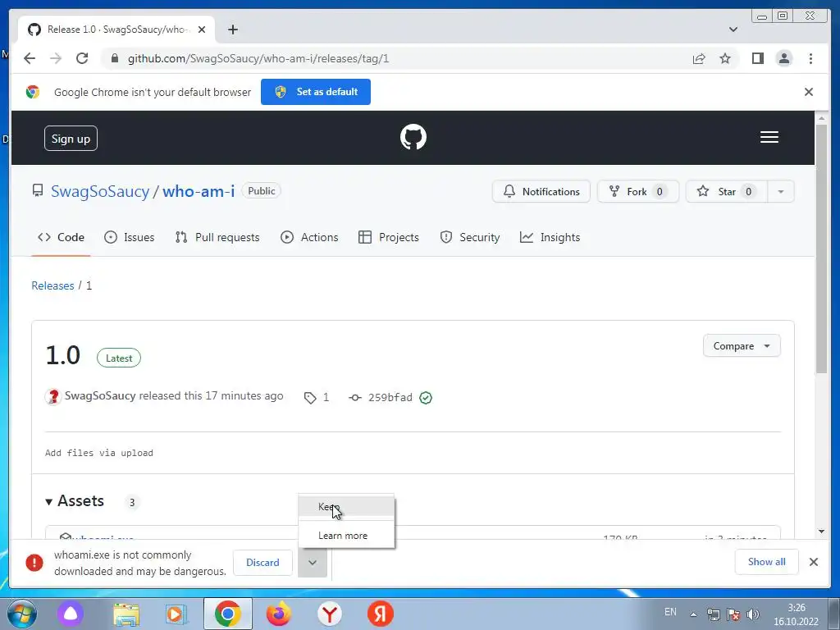Click the padlock site info icon
840x630 pixels.
click(114, 58)
